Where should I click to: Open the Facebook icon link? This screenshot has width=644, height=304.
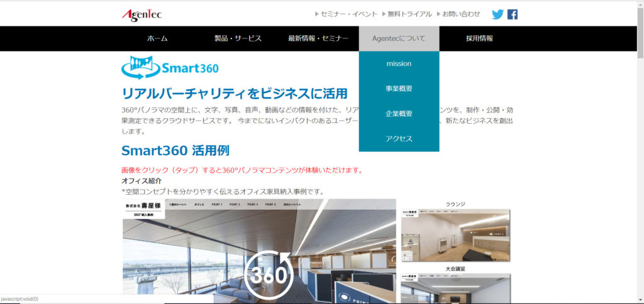(512, 14)
